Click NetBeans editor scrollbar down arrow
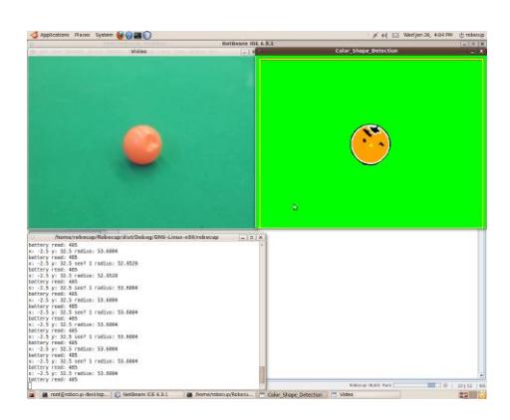The image size is (510, 420). pyautogui.click(x=481, y=375)
